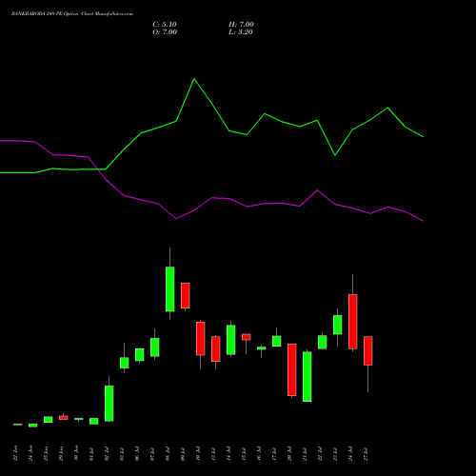Click the "03 Jul" date axis label
The height and width of the screenshot is (476, 476).
122,454
